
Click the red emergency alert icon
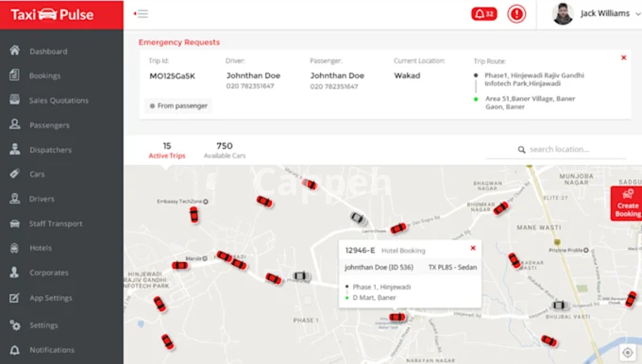click(516, 14)
